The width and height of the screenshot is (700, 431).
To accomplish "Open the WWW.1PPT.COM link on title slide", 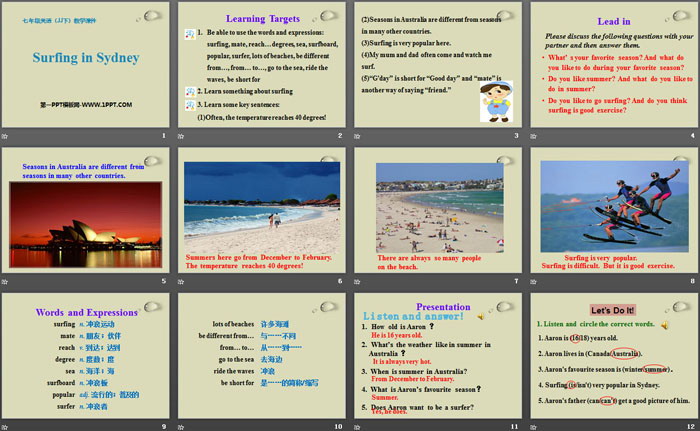I will (x=87, y=104).
